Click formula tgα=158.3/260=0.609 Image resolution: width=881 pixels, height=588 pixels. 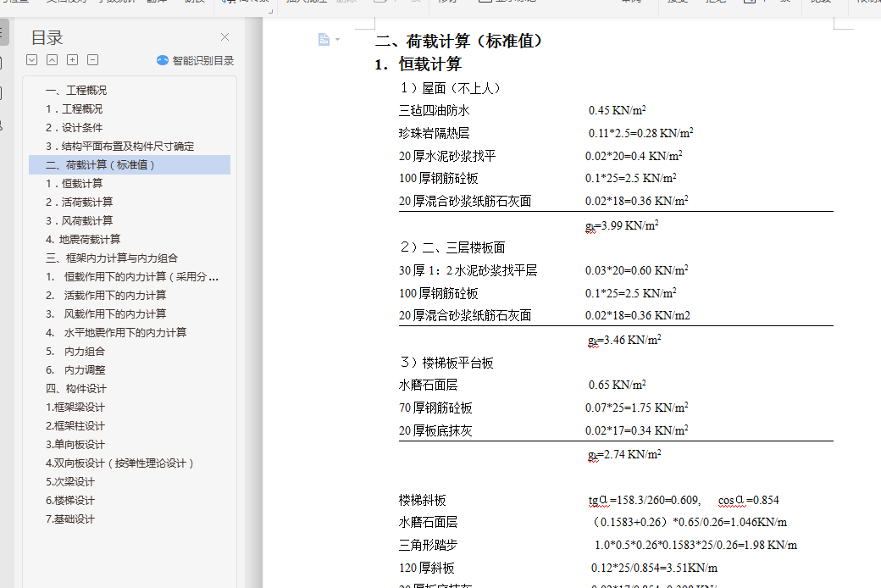(x=645, y=500)
